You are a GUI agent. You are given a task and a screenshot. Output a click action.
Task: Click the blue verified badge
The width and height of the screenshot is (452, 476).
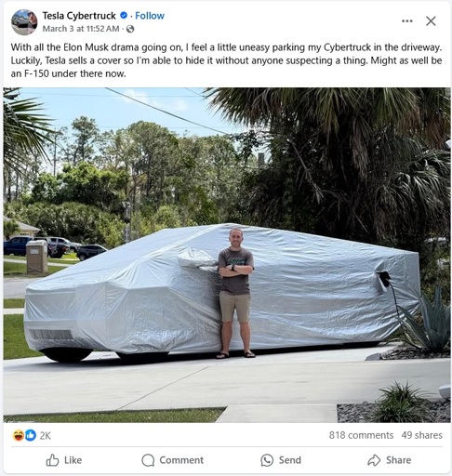(124, 15)
